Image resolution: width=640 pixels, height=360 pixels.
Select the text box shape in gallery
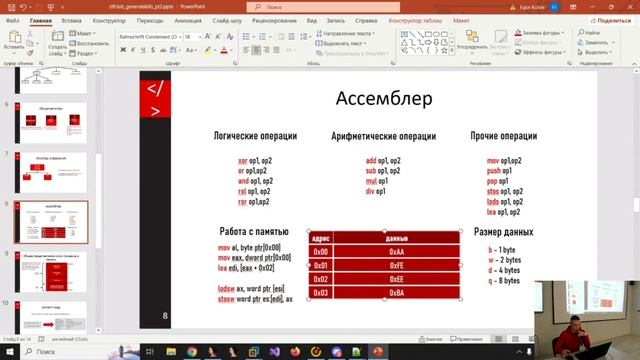[404, 34]
